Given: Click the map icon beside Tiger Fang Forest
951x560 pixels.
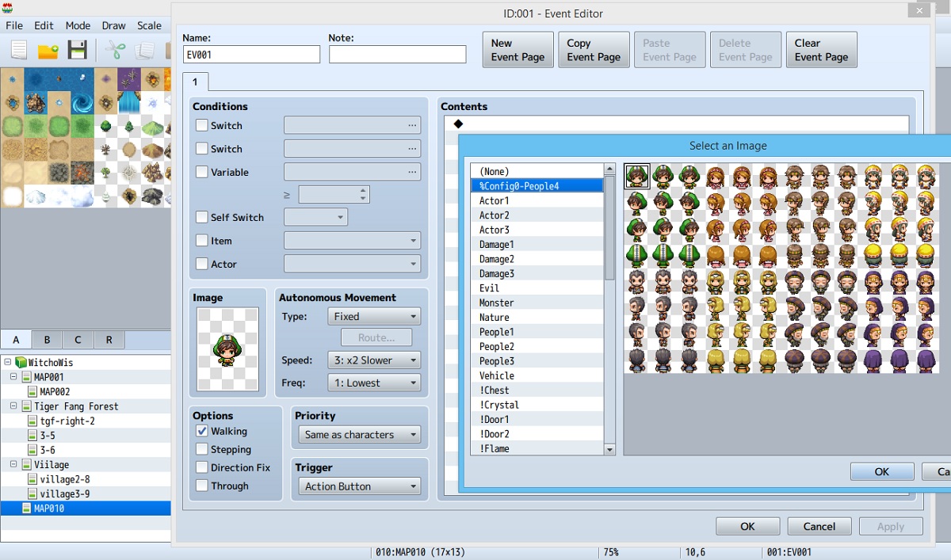Looking at the screenshot, I should (x=27, y=406).
